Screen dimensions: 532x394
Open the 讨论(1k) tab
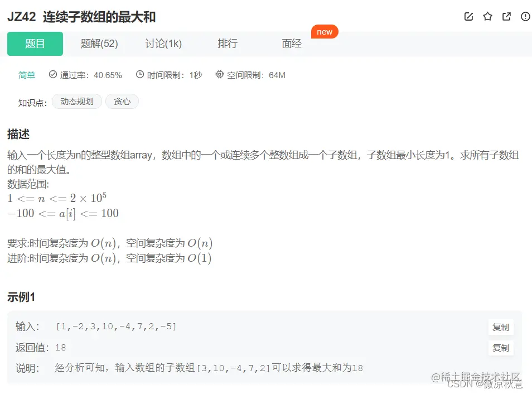pos(162,44)
